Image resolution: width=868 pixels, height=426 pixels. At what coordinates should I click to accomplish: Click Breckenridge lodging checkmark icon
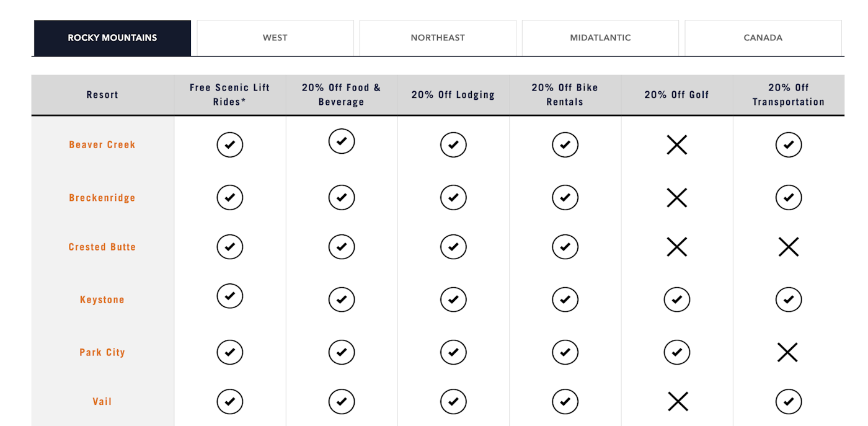pyautogui.click(x=453, y=198)
